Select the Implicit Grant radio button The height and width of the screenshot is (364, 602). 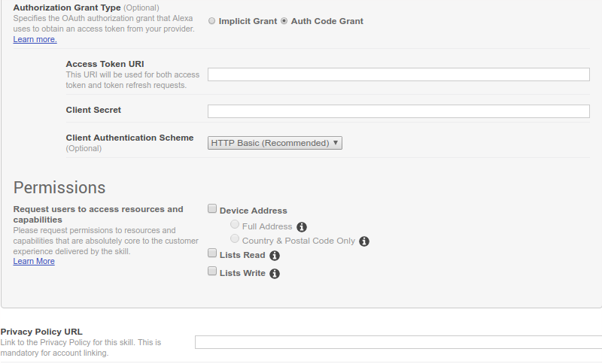212,21
